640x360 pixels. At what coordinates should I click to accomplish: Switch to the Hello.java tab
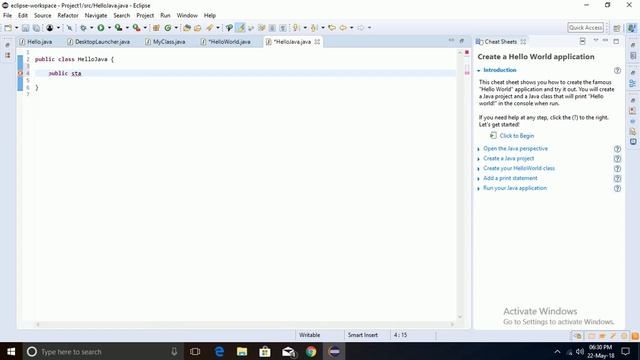click(x=36, y=42)
